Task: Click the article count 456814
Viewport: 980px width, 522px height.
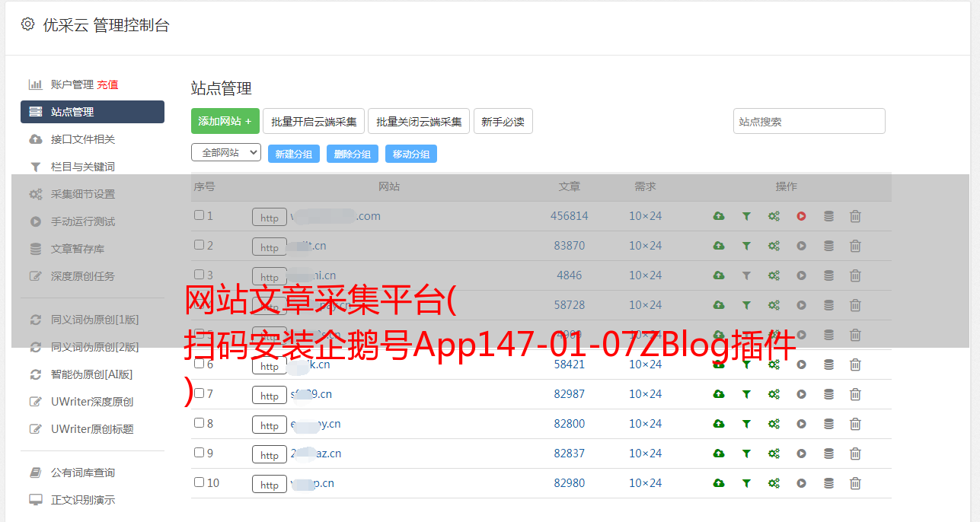Action: click(x=570, y=216)
